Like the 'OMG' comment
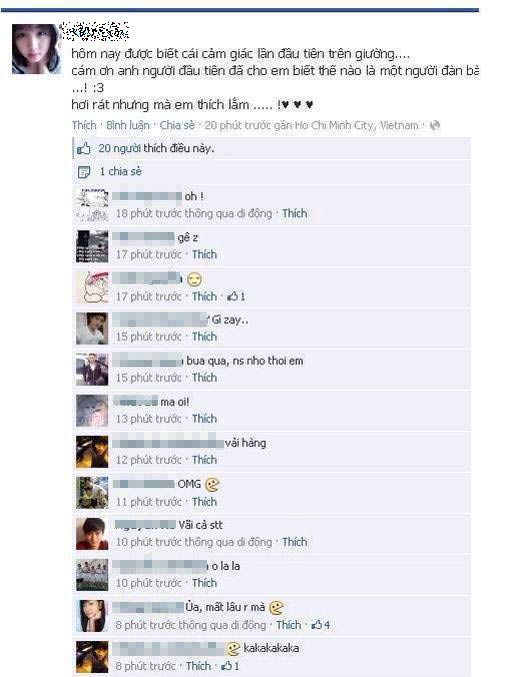 click(204, 502)
